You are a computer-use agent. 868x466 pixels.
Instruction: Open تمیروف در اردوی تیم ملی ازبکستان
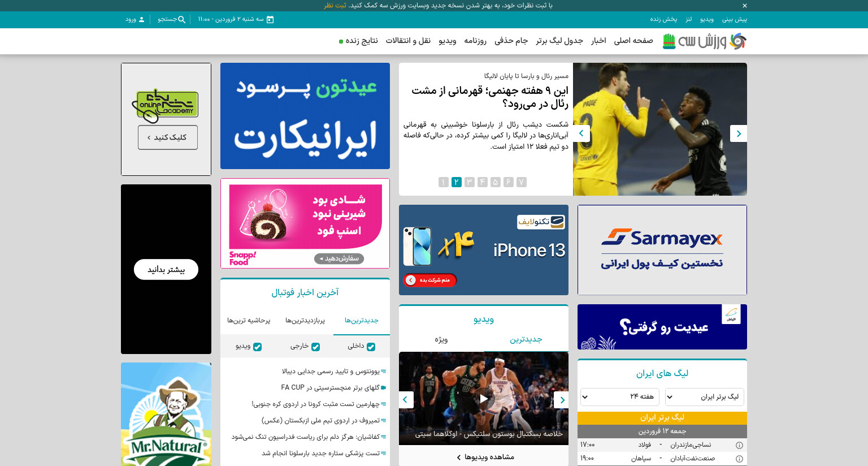320,421
